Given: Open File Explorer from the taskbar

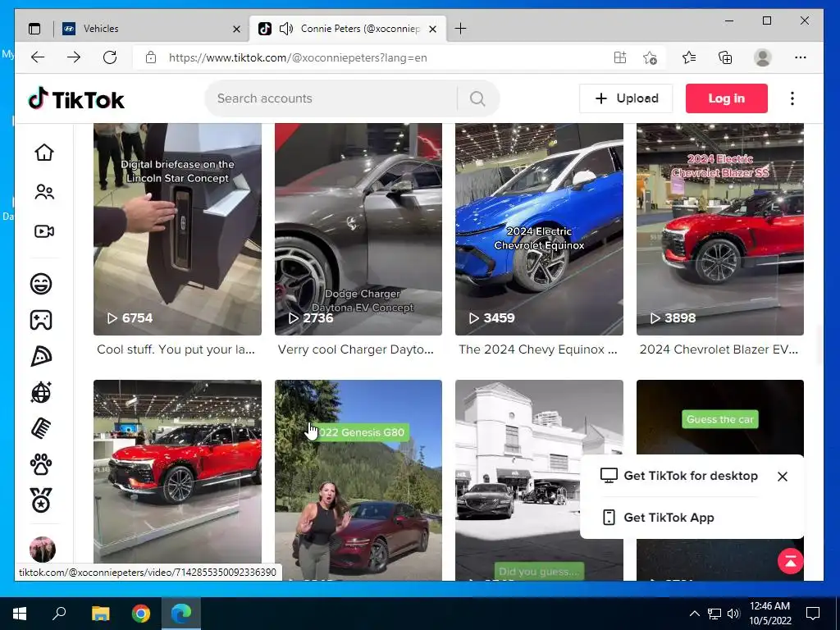Looking at the screenshot, I should tap(100, 614).
